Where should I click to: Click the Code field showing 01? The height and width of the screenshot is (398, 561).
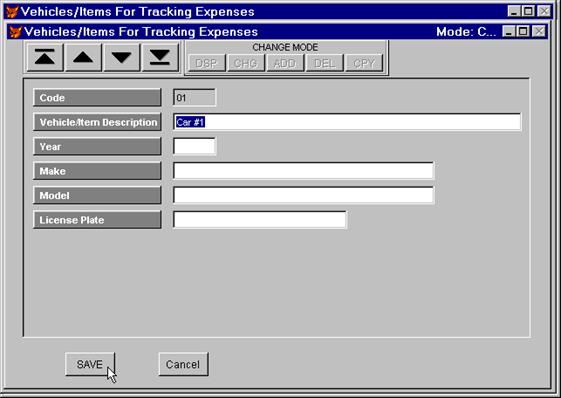194,98
